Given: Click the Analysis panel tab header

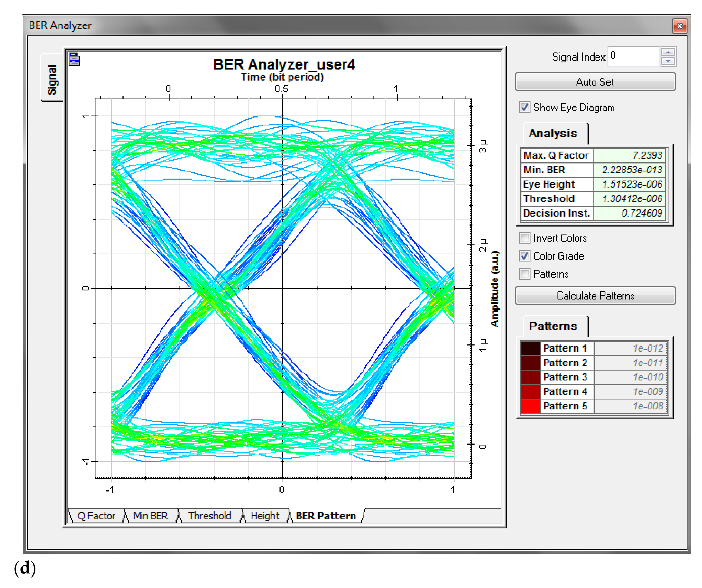Looking at the screenshot, I should [x=553, y=133].
